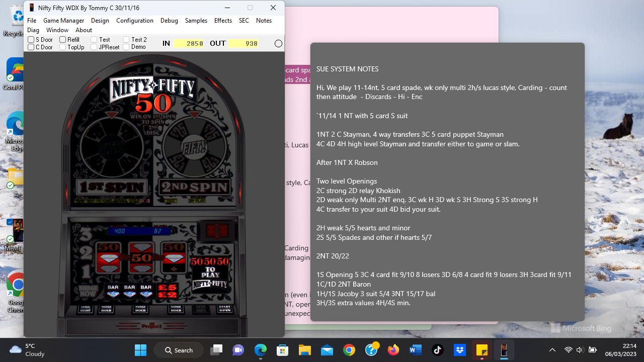Open the Game Manager menu

click(x=63, y=21)
